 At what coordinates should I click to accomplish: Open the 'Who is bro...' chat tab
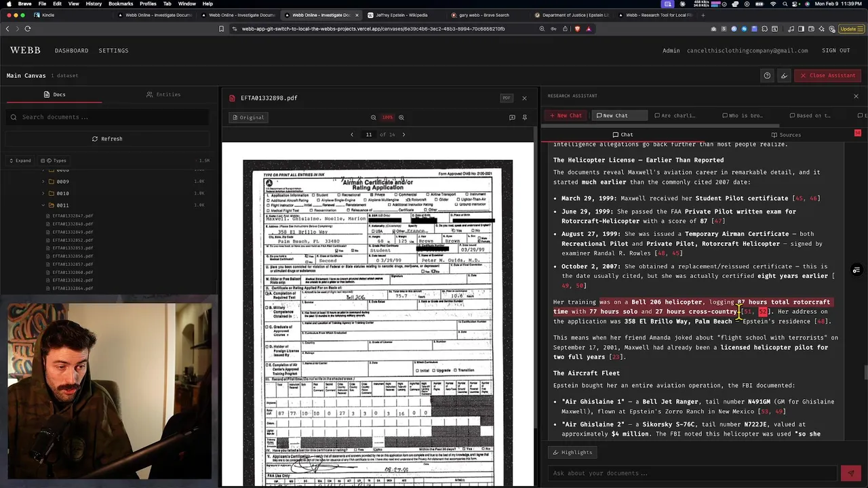pyautogui.click(x=743, y=115)
